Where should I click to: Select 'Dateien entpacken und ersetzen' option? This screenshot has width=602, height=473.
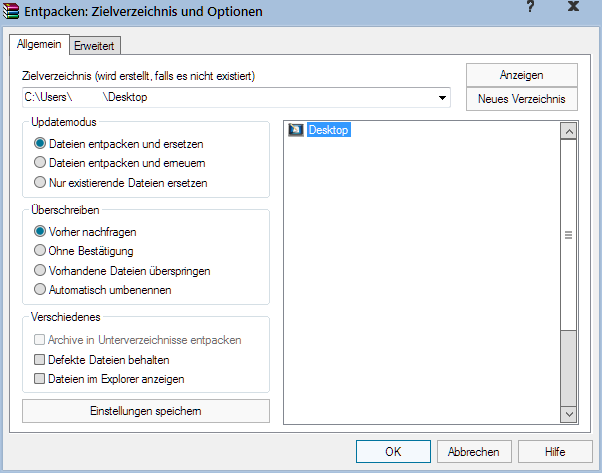point(40,143)
